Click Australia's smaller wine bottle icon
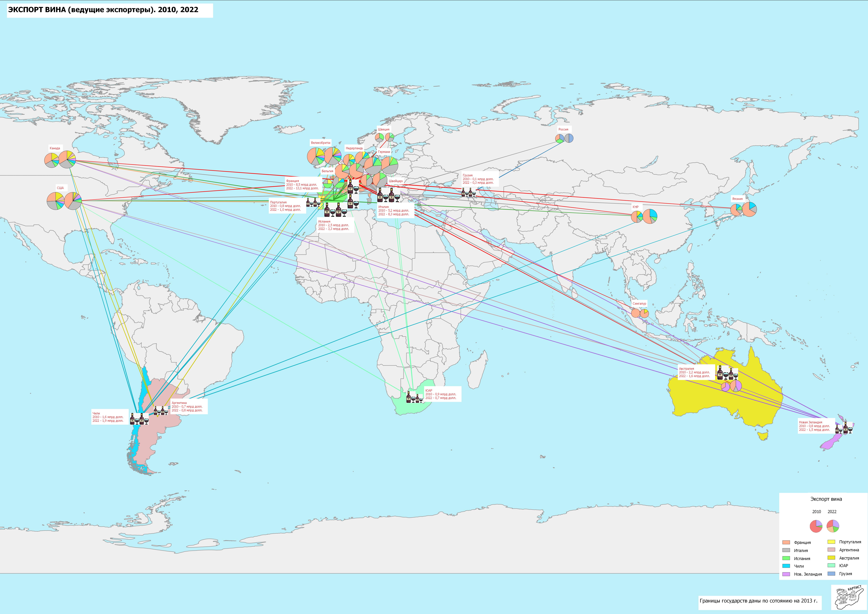 733,374
